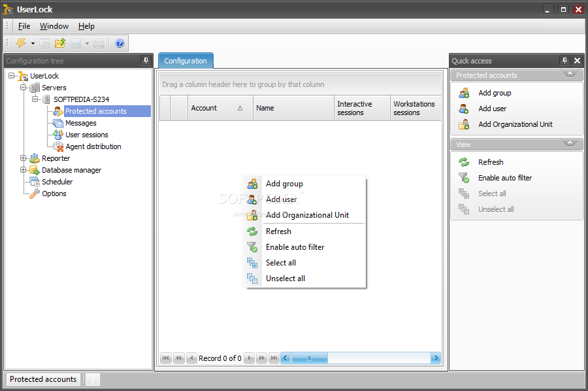Click the Name column header

(293, 108)
